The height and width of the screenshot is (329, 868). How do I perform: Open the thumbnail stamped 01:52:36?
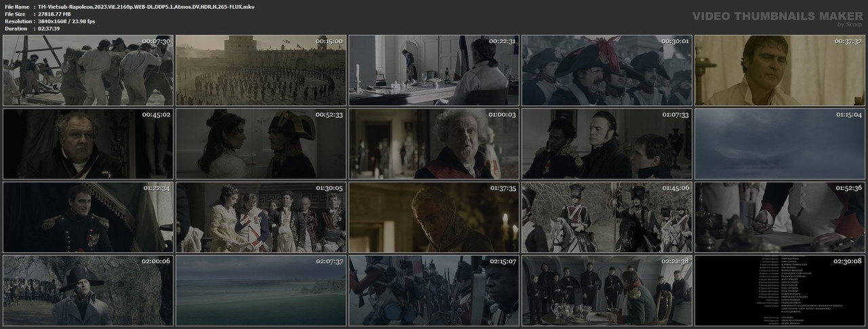[780, 216]
